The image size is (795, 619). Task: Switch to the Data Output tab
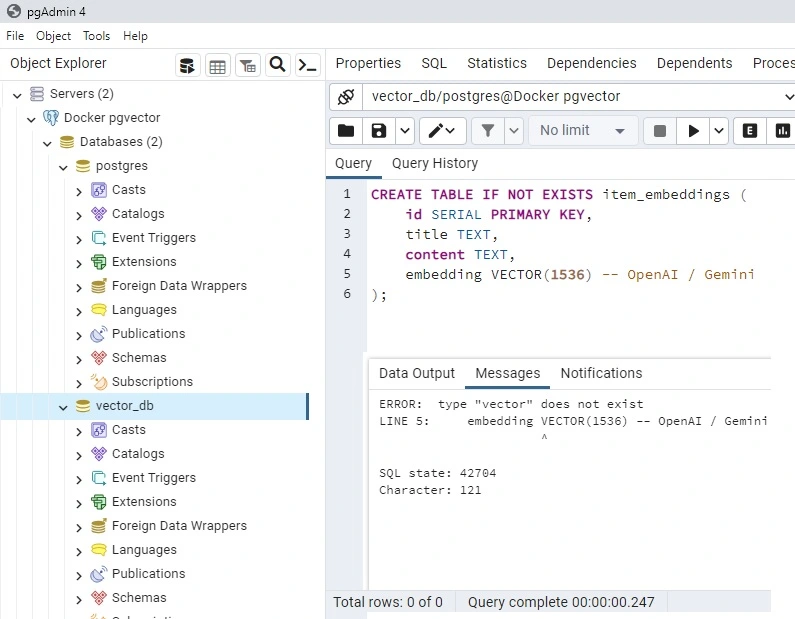[417, 373]
